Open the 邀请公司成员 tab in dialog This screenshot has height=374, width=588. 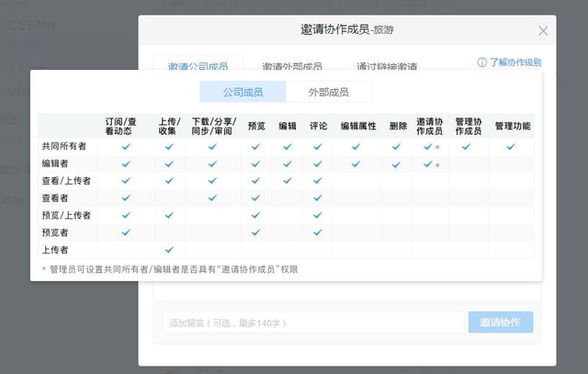point(198,65)
